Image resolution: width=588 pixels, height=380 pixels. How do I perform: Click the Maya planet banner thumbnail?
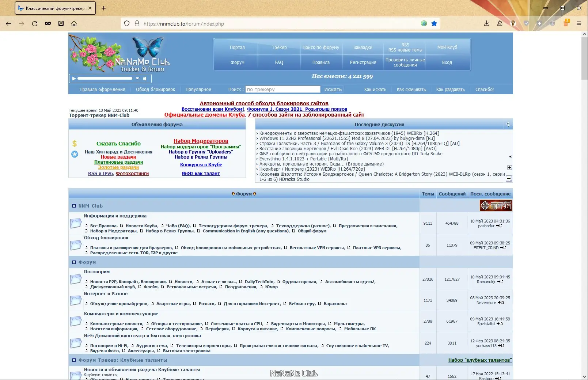(496, 206)
